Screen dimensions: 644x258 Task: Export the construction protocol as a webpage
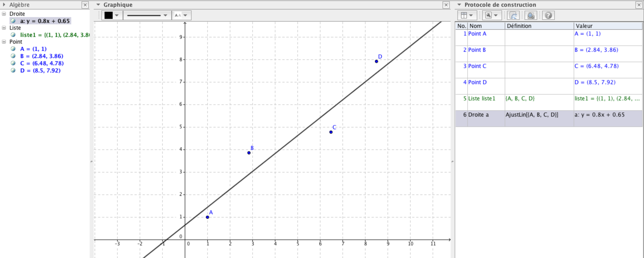point(513,15)
